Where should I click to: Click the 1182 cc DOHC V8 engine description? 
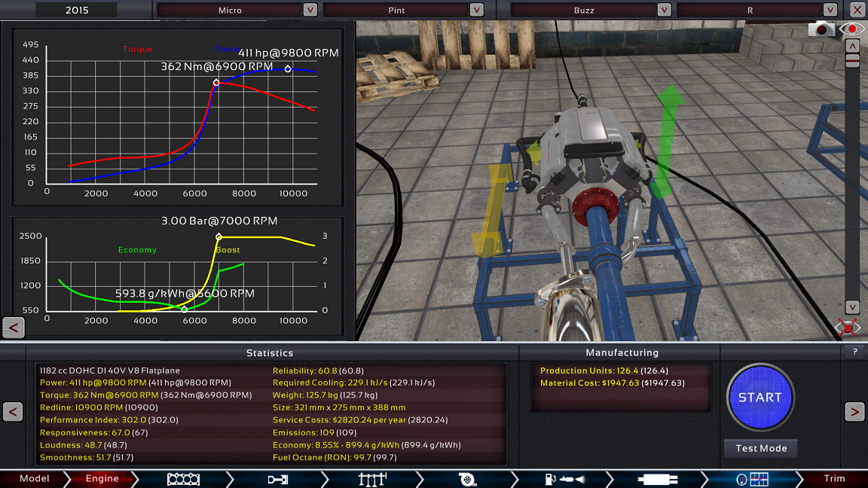pos(109,371)
